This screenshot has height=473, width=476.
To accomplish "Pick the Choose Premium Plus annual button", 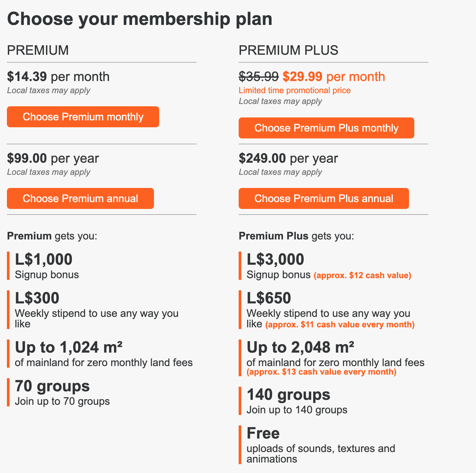I will point(323,198).
